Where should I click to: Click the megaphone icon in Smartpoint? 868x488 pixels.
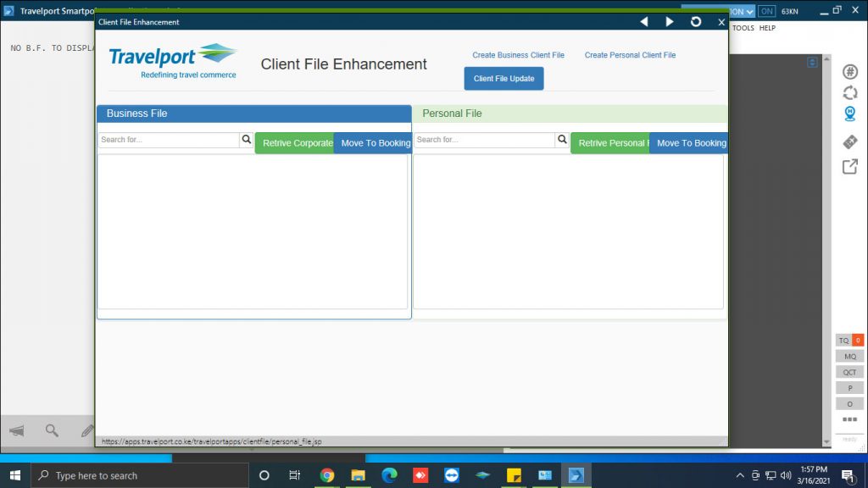17,430
